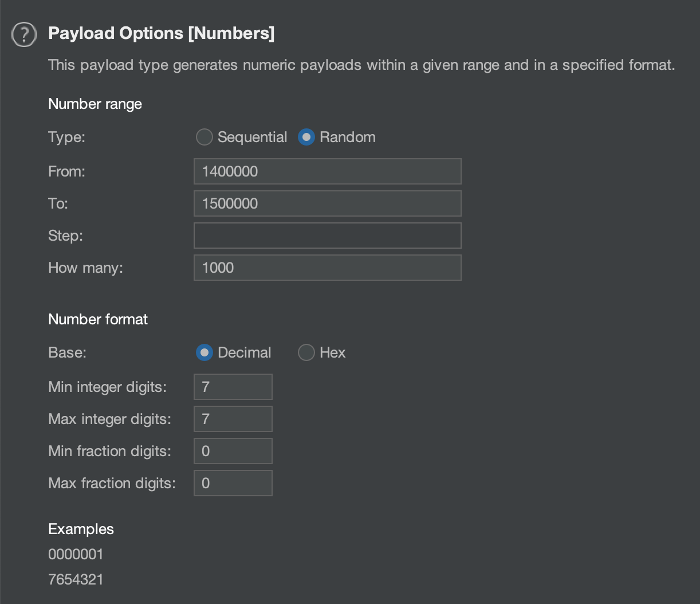Viewport: 700px width, 604px height.
Task: Click the Payload Options [Numbers] heading
Action: 161,33
